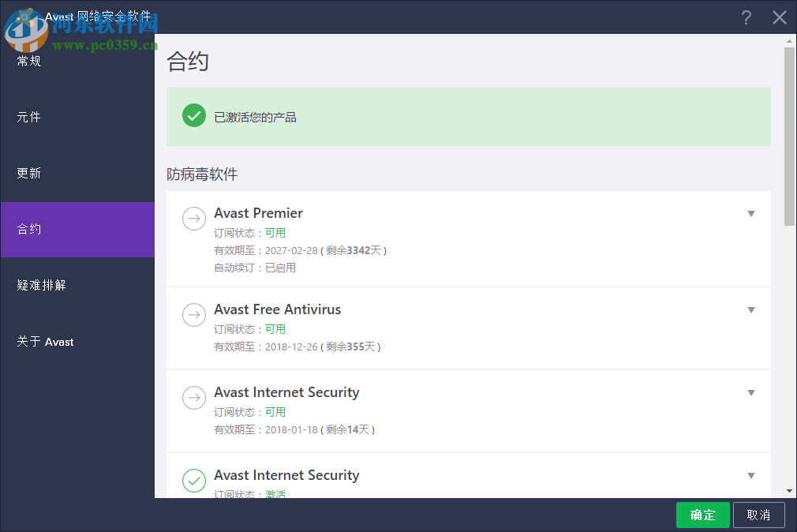This screenshot has width=797, height=532.
Task: Click the circular arrow beside Avast Free Antivirus
Action: click(194, 315)
